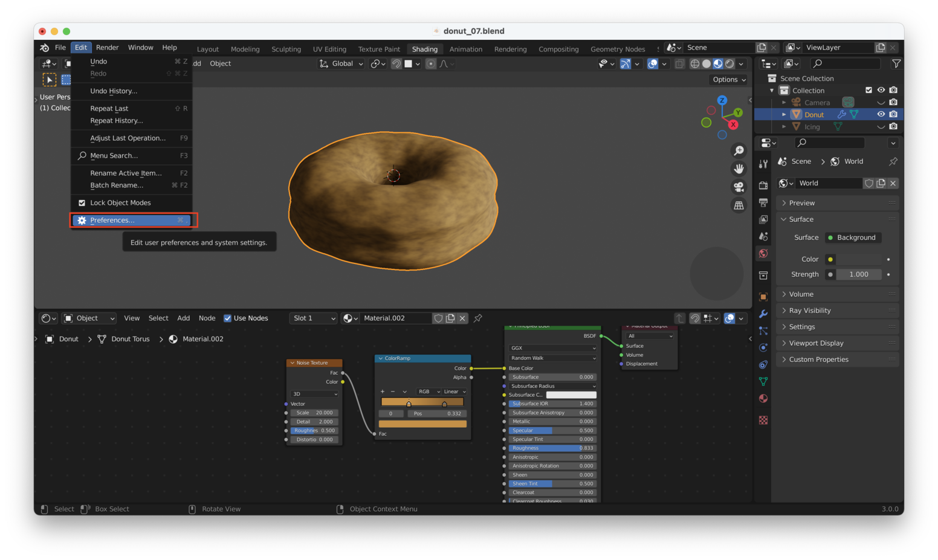Image resolution: width=938 pixels, height=560 pixels.
Task: Open the Global transform orientation dropdown
Action: pyautogui.click(x=341, y=63)
